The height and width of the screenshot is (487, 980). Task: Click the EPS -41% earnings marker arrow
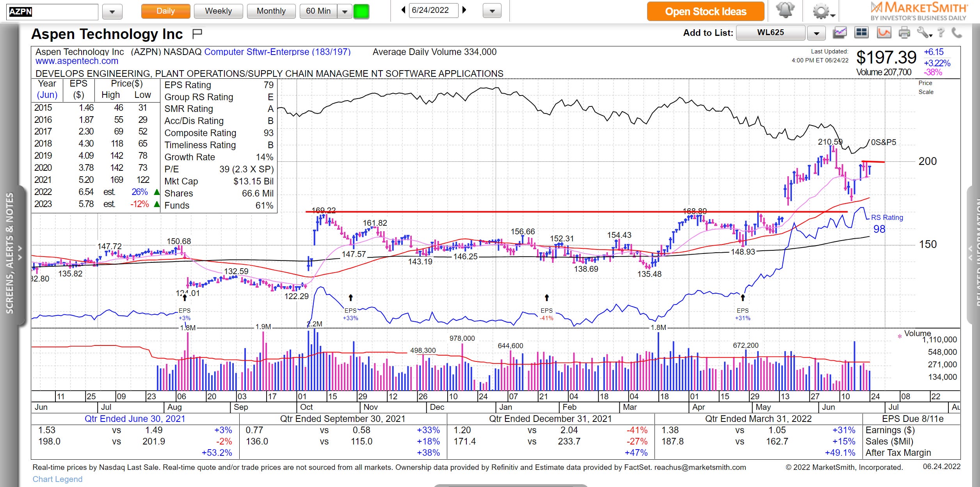(x=547, y=298)
